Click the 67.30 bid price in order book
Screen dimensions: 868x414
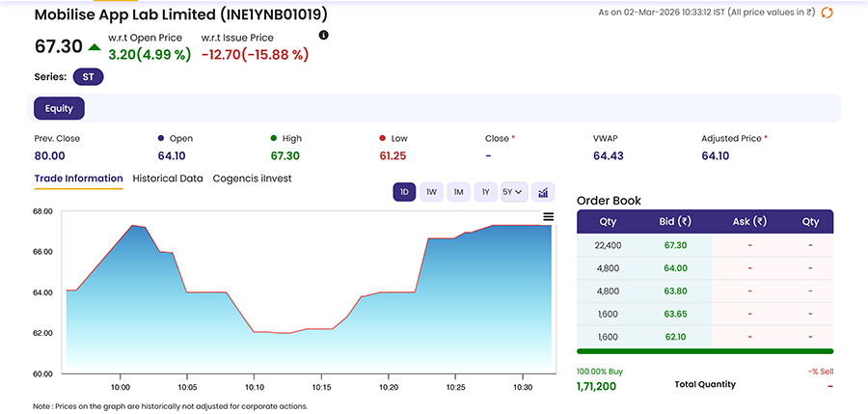675,245
